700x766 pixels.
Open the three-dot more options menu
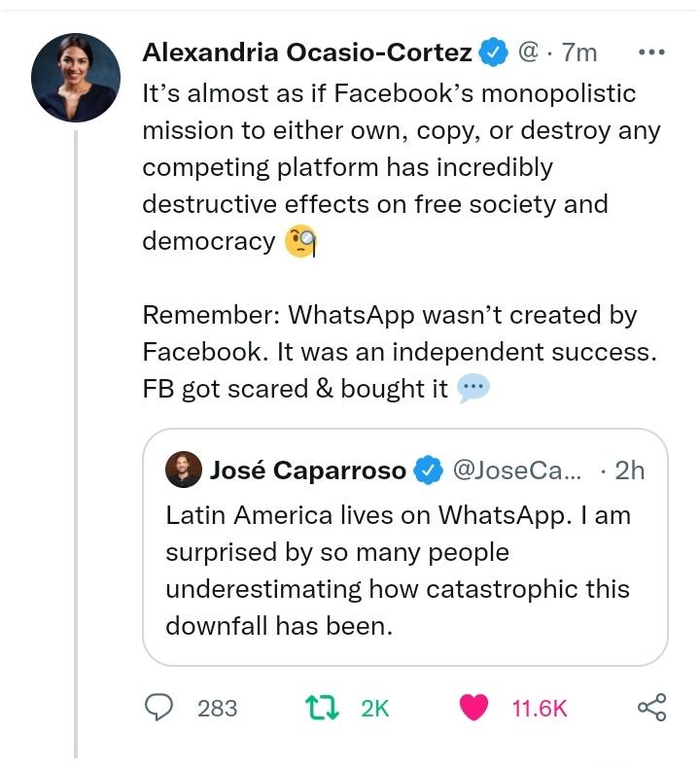(x=649, y=53)
